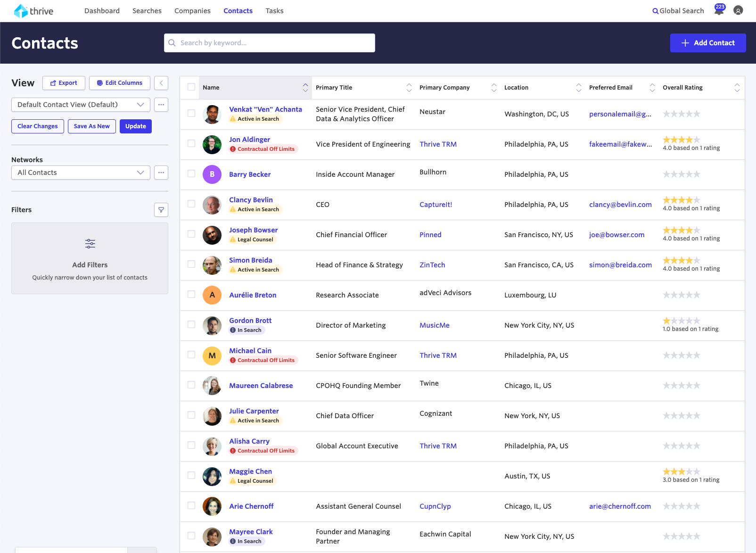Image resolution: width=756 pixels, height=553 pixels.
Task: Switch to the Contacts tab
Action: point(238,11)
